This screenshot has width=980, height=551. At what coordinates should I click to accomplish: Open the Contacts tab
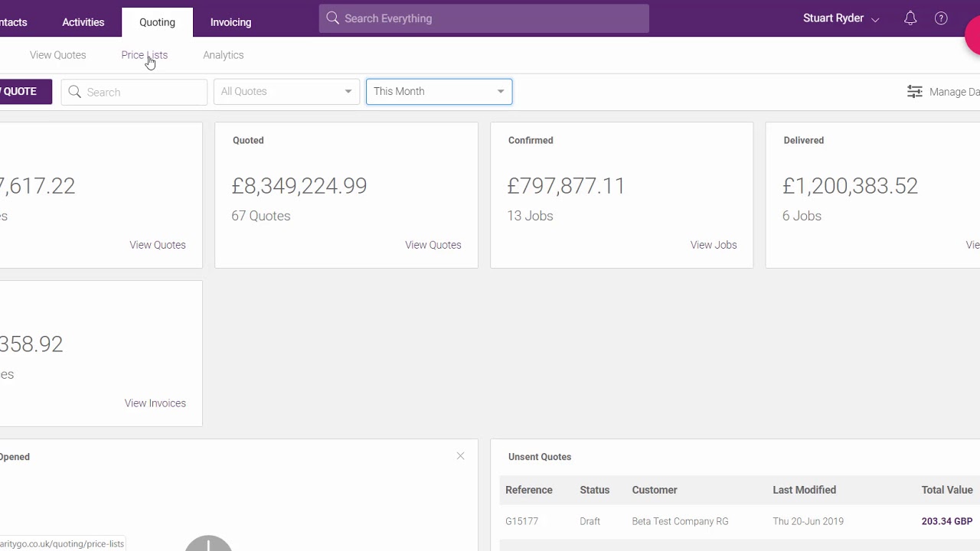click(13, 22)
